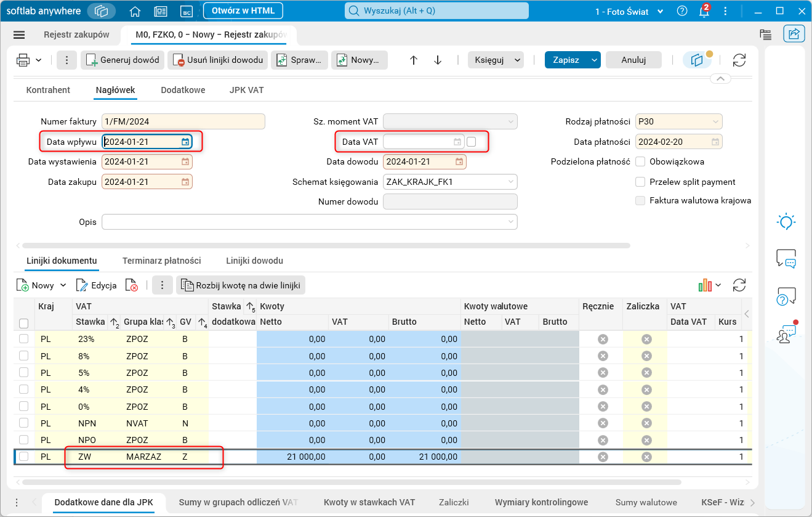
Task: Click the share icon at top right
Action: tap(794, 35)
